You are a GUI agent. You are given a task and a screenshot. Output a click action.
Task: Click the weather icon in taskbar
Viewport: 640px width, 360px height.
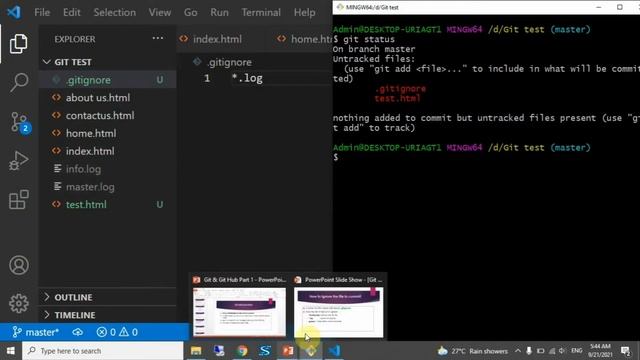(442, 351)
